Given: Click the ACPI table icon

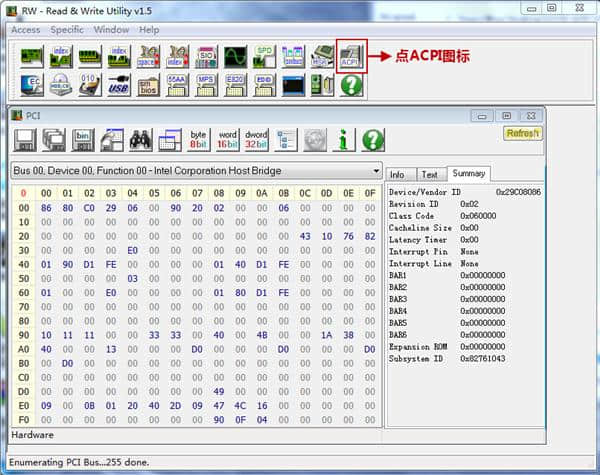Looking at the screenshot, I should pos(351,55).
